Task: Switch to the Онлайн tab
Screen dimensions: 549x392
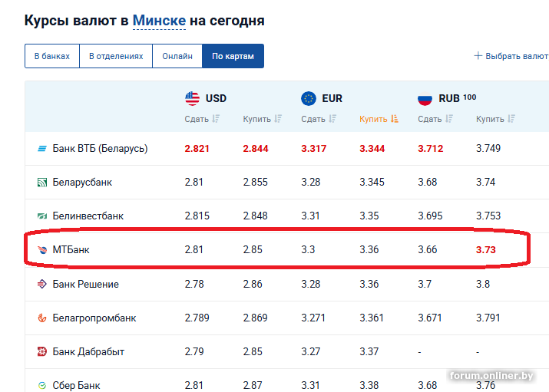Action: pyautogui.click(x=177, y=56)
